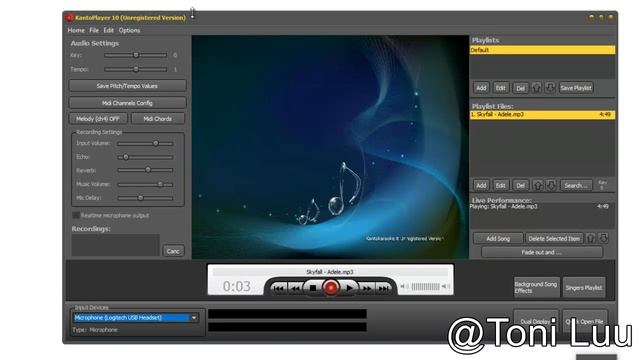Screen dimensions: 640x360
Task: Skip to the next track
Action: tap(383, 288)
